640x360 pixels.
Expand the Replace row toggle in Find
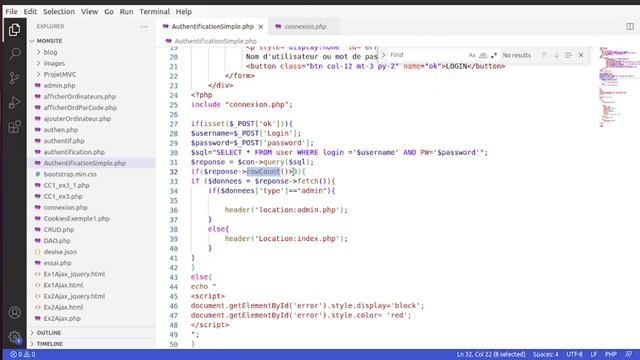[x=383, y=55]
